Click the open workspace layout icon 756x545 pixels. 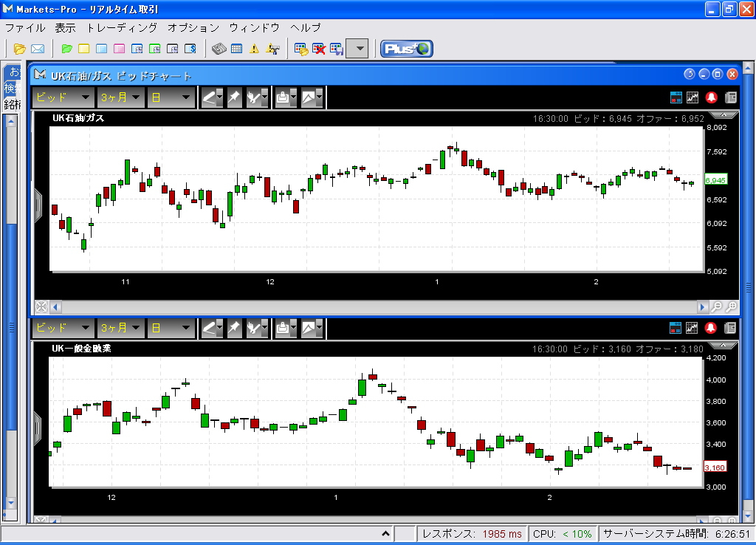(x=301, y=49)
